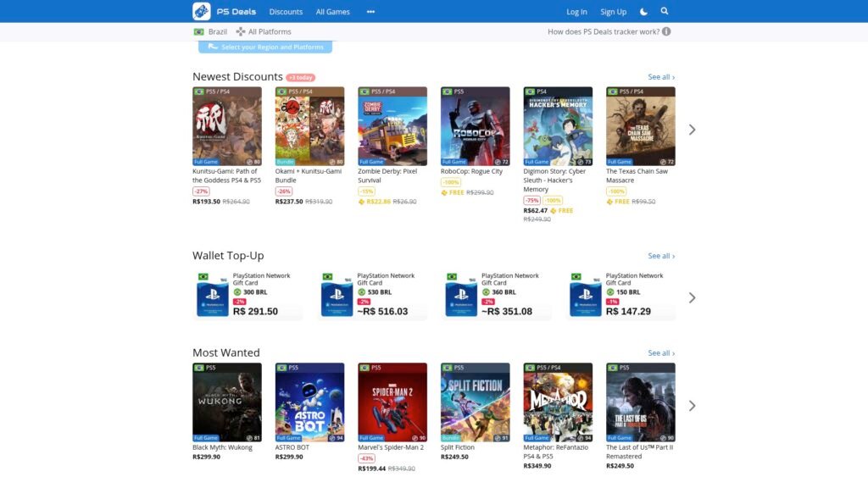Click the 'Marvel's Spider-Man 2' title
The height and width of the screenshot is (488, 868).
point(391,447)
